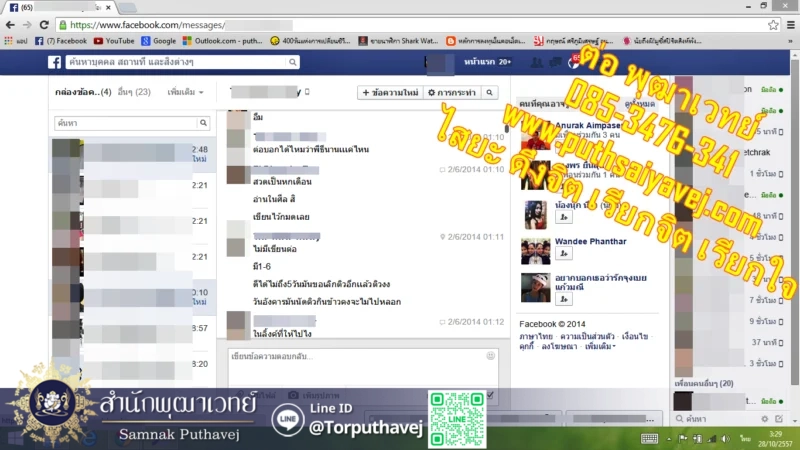Click the ข้อความใหม่ new message button

[390, 92]
